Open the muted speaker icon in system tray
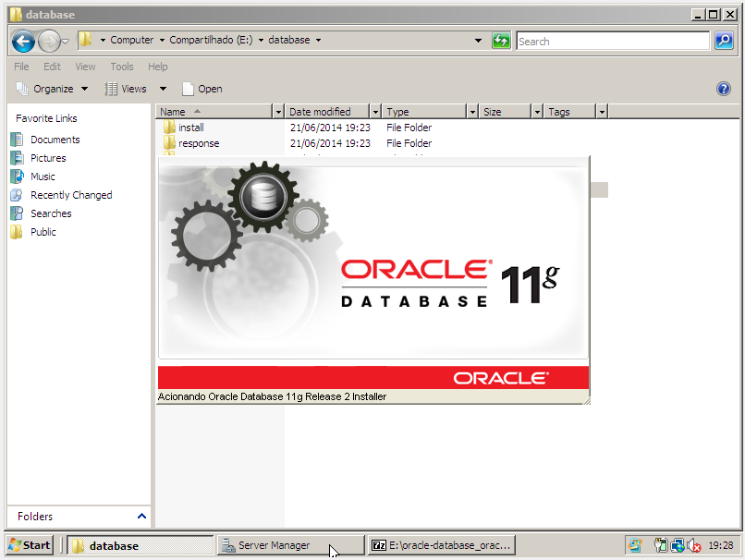 coord(695,545)
